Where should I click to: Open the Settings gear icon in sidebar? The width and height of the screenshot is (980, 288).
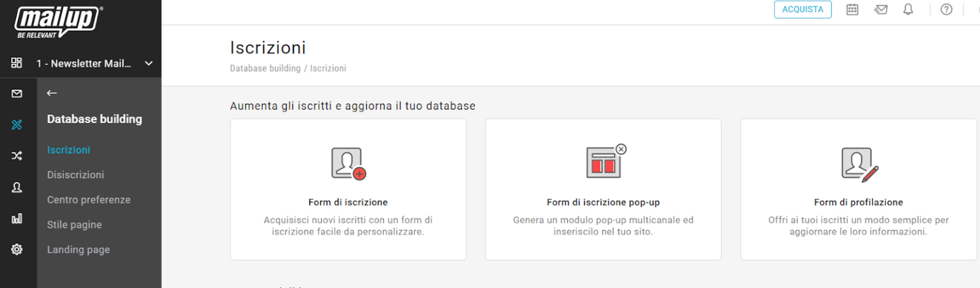17,250
